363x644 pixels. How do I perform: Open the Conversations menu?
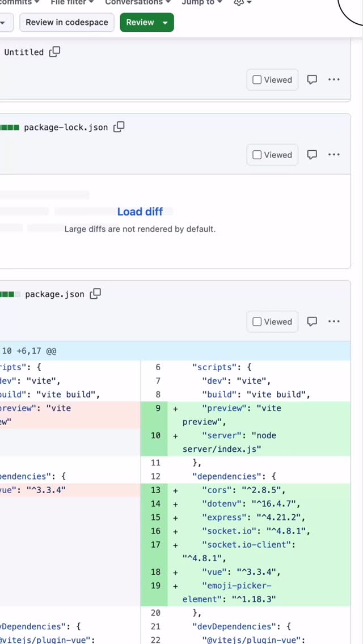[137, 3]
